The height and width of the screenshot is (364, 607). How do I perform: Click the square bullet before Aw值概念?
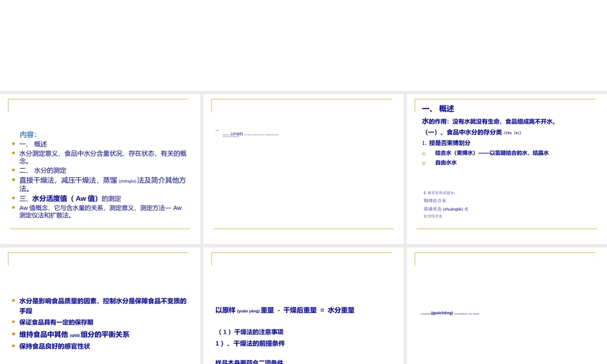point(13,207)
